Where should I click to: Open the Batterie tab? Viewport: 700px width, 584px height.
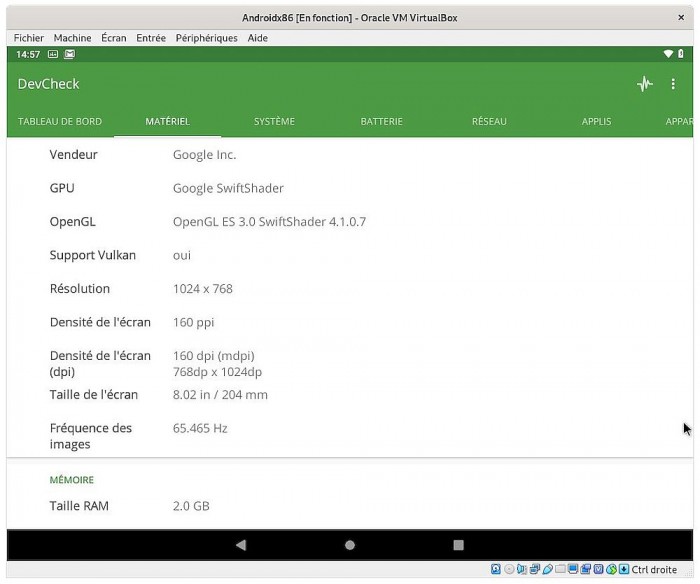tap(381, 122)
